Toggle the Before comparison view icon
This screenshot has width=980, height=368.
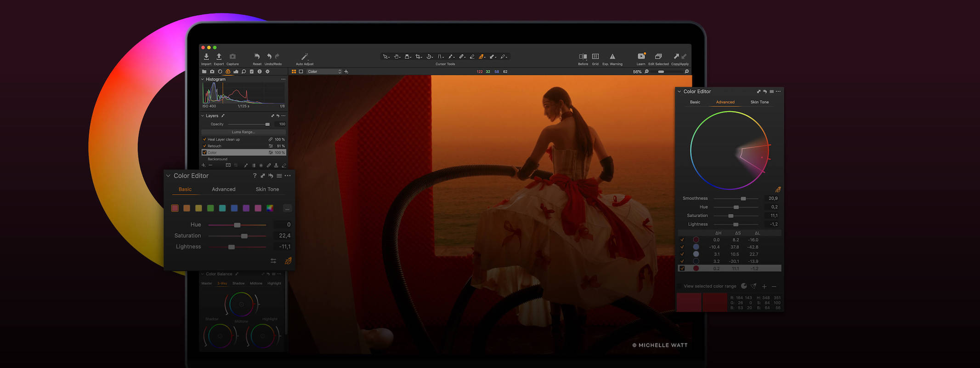tap(583, 57)
